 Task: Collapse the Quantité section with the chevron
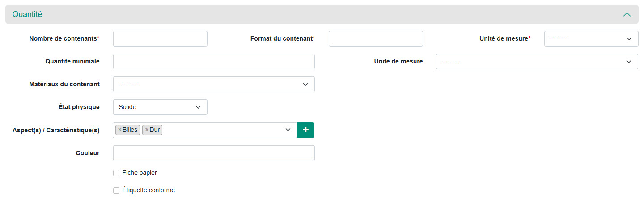[x=627, y=14]
